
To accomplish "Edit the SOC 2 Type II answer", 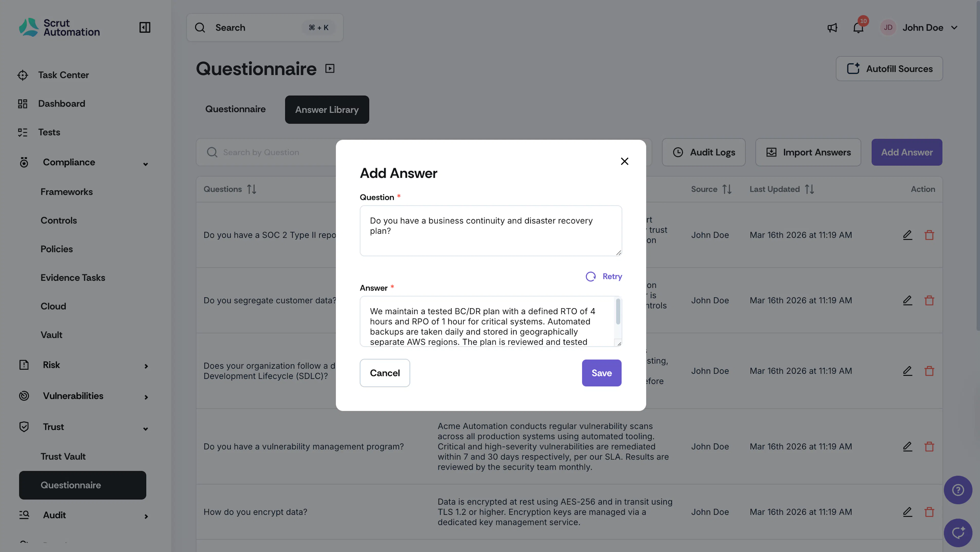I will pyautogui.click(x=907, y=235).
